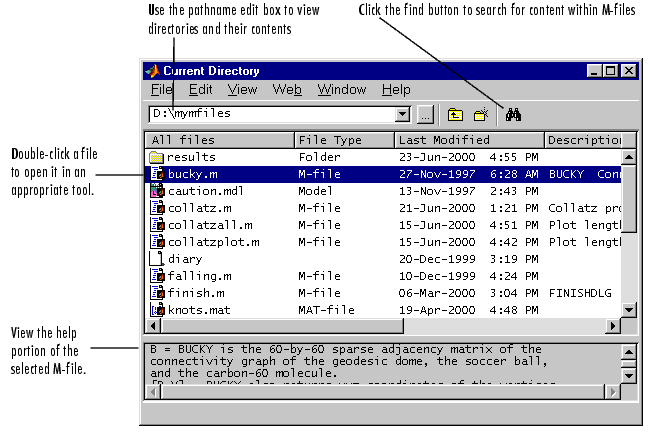Click the MATLAB logo in title bar
648x438 pixels.
coord(152,71)
